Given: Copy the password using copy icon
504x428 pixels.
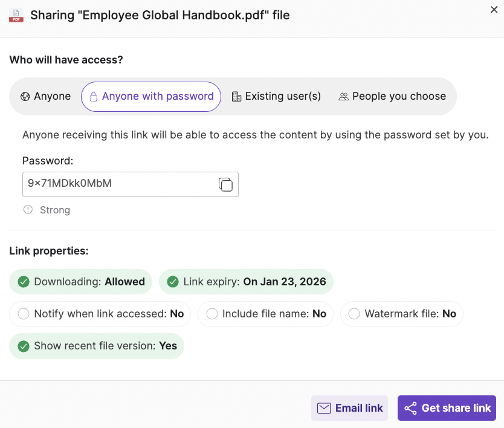Looking at the screenshot, I should click(x=225, y=184).
